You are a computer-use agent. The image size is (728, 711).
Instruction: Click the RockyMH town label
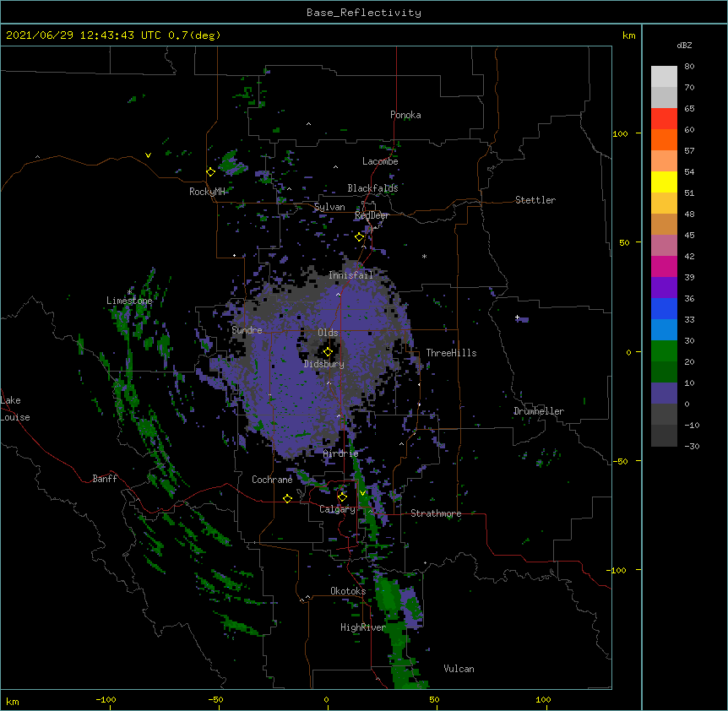207,191
